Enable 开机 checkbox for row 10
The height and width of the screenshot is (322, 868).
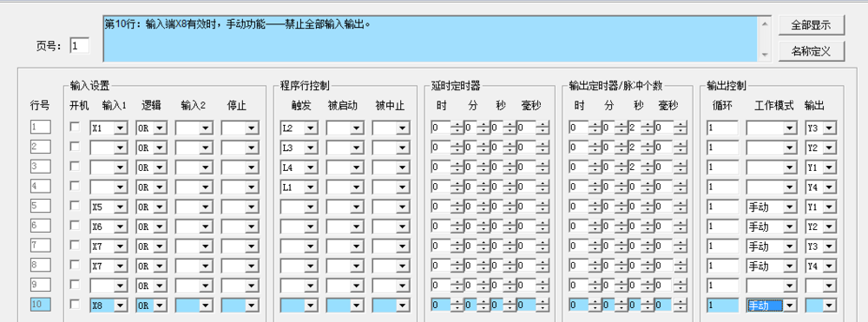pos(75,305)
